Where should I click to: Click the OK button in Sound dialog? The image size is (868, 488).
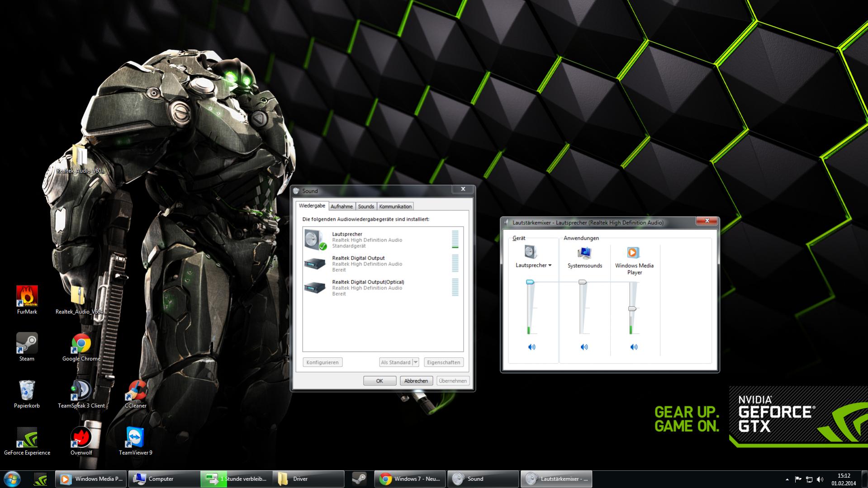(379, 381)
